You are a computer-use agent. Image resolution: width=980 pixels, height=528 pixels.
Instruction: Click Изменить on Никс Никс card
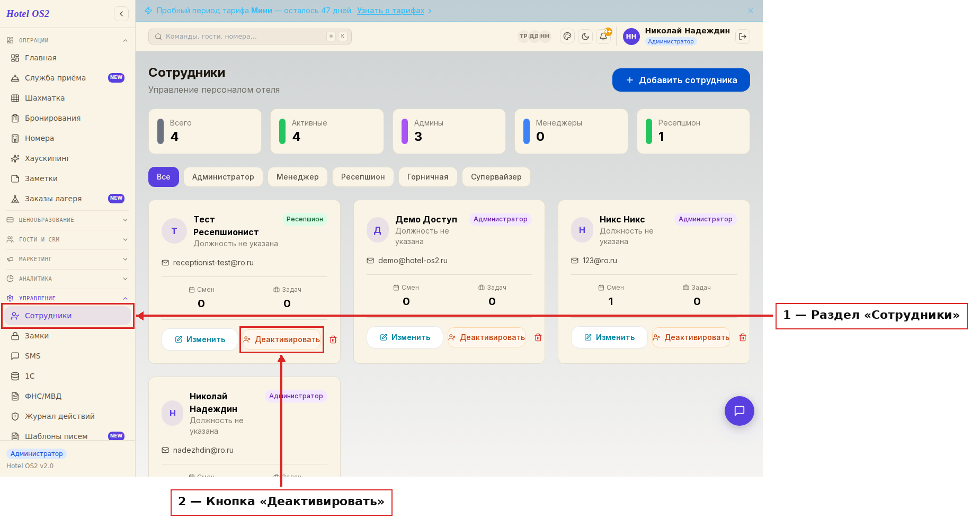click(609, 337)
